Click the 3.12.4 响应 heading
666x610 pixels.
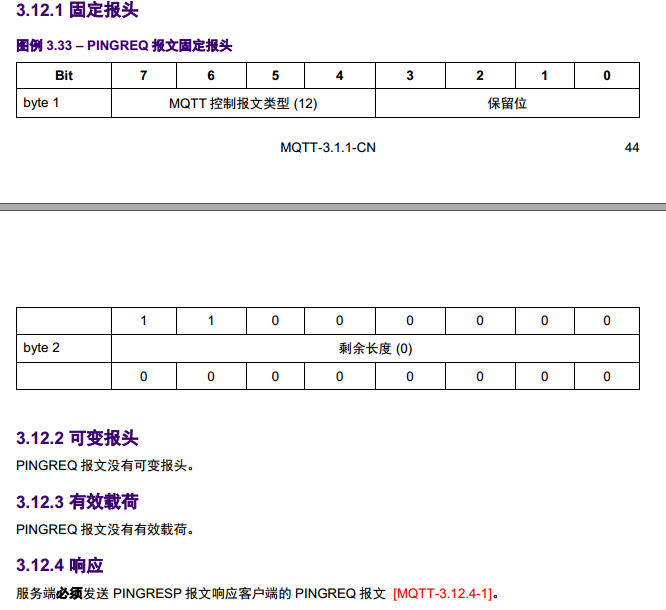click(59, 565)
